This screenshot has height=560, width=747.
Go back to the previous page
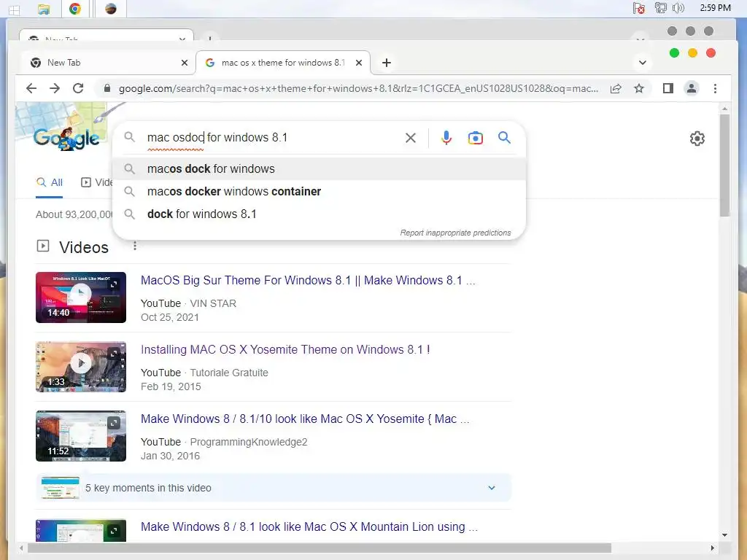point(31,88)
